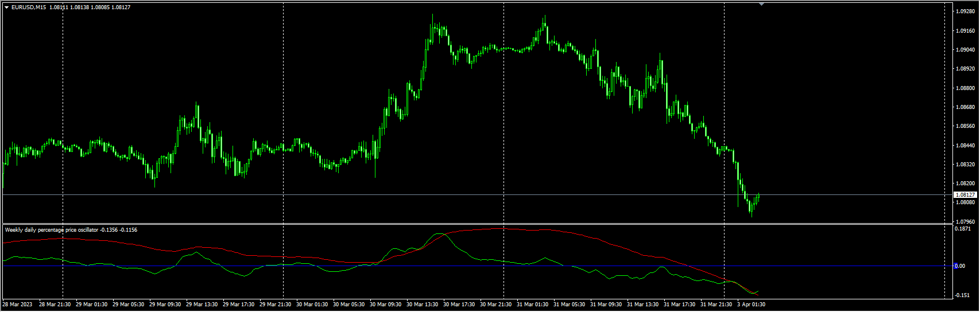
Task: Click price scale value 1.08800
Action: 964,88
